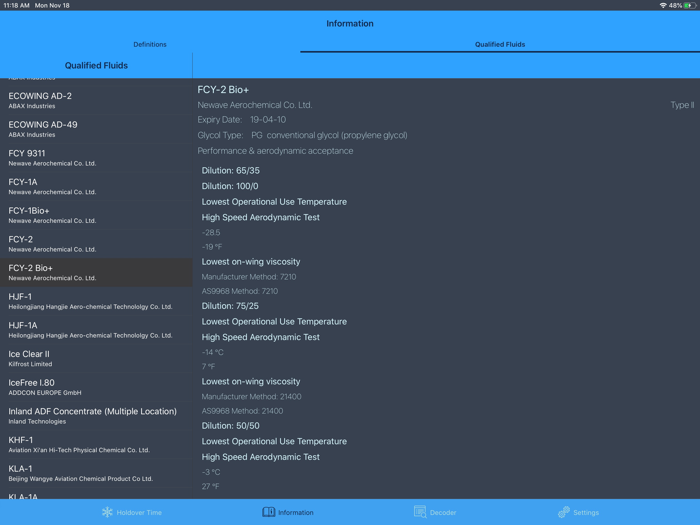700x525 pixels.
Task: Tap the Dilution: 50/50 row
Action: click(230, 425)
